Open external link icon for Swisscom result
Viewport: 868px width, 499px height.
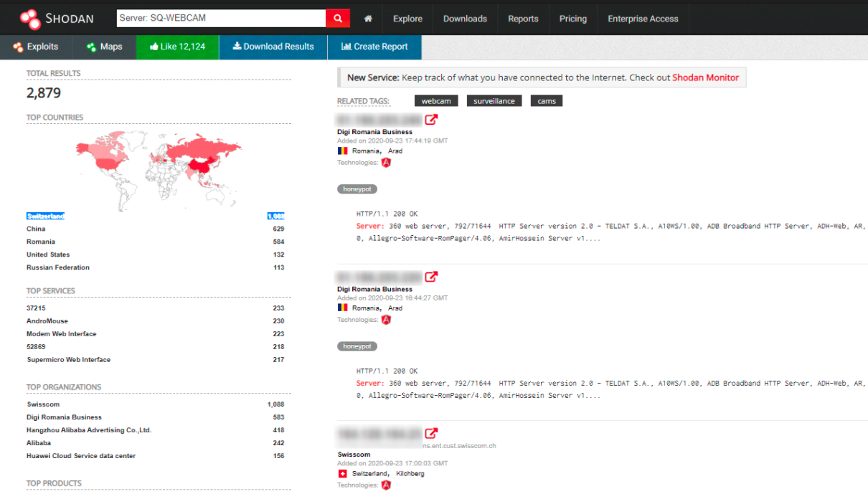[431, 433]
